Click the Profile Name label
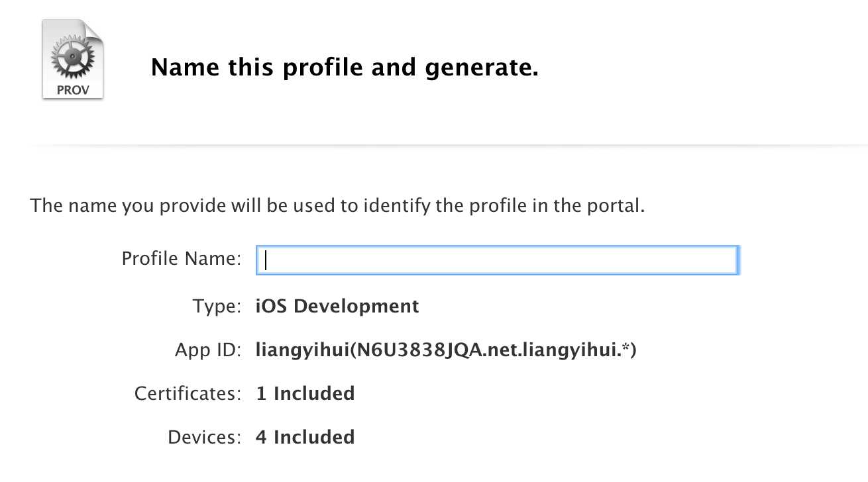The height and width of the screenshot is (482, 868). pyautogui.click(x=181, y=259)
